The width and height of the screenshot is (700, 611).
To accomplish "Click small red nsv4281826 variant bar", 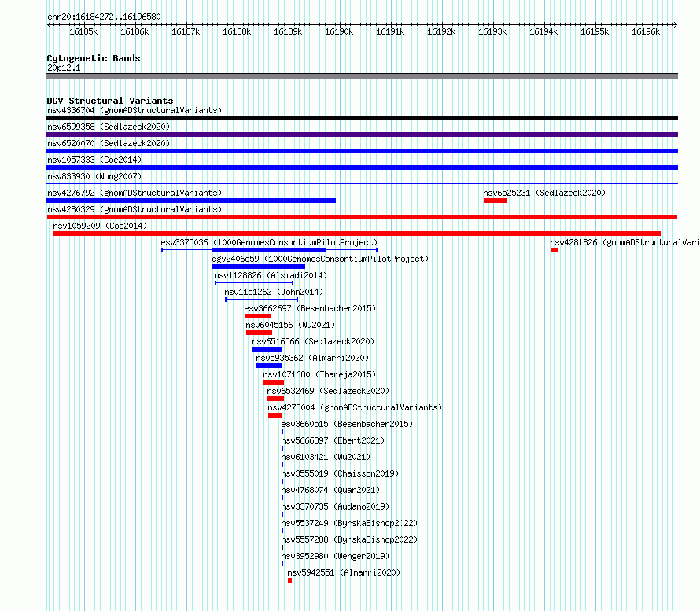I will tap(554, 250).
